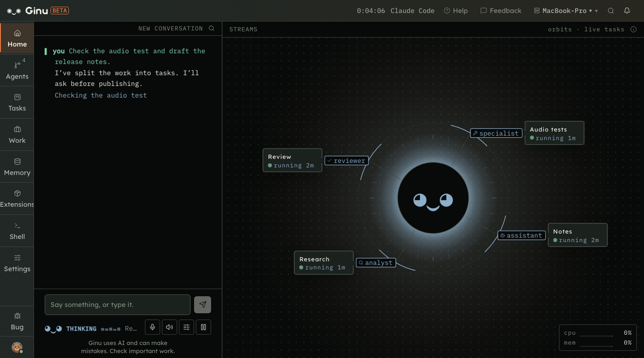Toggle the microphone input

click(x=153, y=327)
